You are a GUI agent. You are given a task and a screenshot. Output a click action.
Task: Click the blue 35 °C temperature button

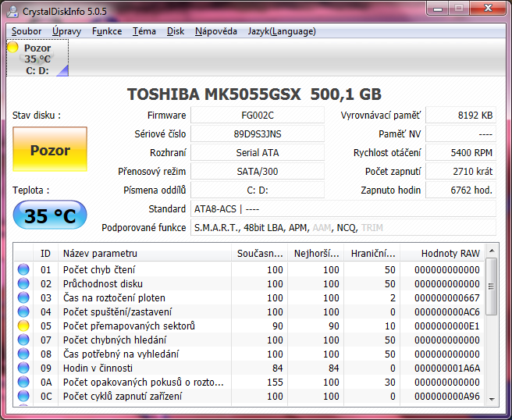50,215
